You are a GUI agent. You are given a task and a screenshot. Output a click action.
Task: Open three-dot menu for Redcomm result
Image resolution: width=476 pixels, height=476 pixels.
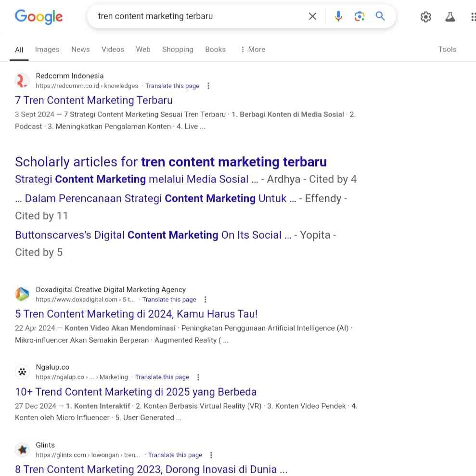click(x=208, y=86)
